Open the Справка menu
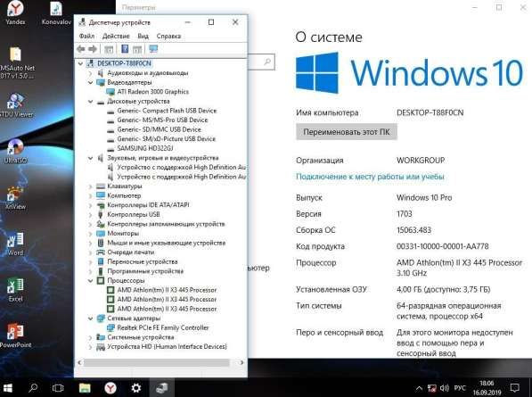The width and height of the screenshot is (532, 397). click(x=168, y=36)
